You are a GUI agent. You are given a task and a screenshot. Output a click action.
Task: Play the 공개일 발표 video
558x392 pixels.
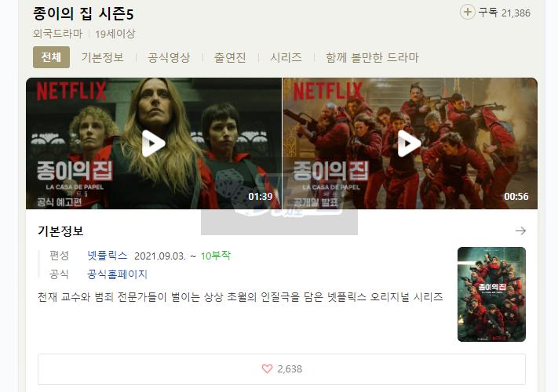tap(409, 143)
